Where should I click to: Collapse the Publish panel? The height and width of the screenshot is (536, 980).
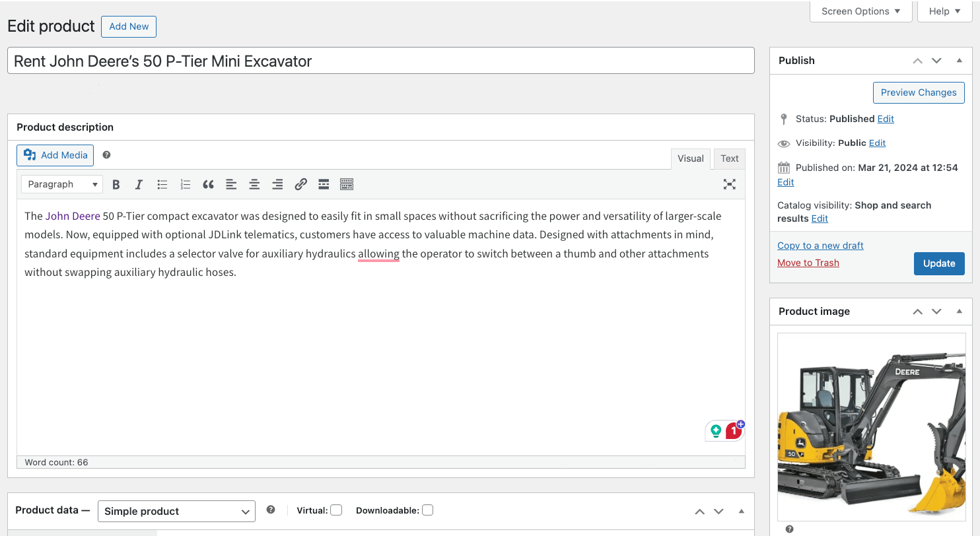pos(959,61)
